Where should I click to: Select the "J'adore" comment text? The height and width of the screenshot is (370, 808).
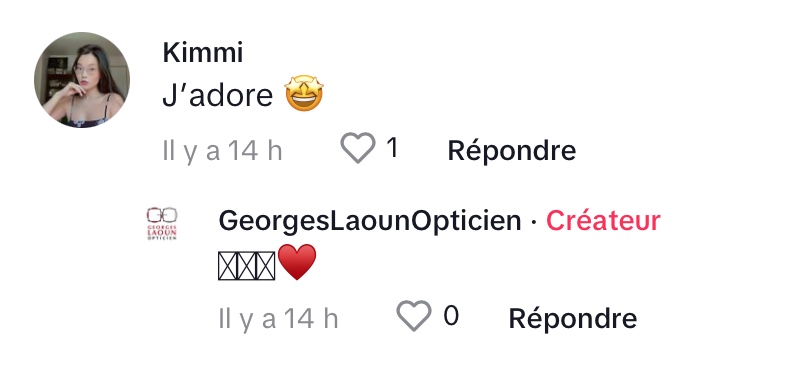(217, 95)
